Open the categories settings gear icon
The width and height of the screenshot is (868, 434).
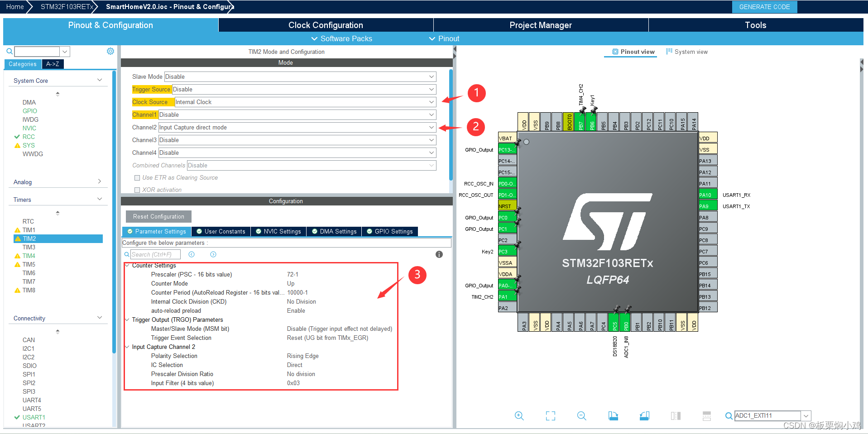click(x=110, y=51)
